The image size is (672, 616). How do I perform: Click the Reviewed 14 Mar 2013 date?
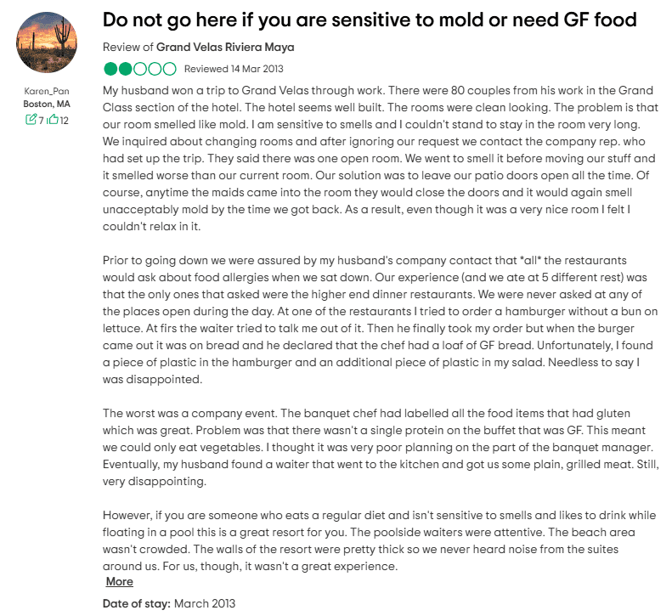tap(234, 69)
